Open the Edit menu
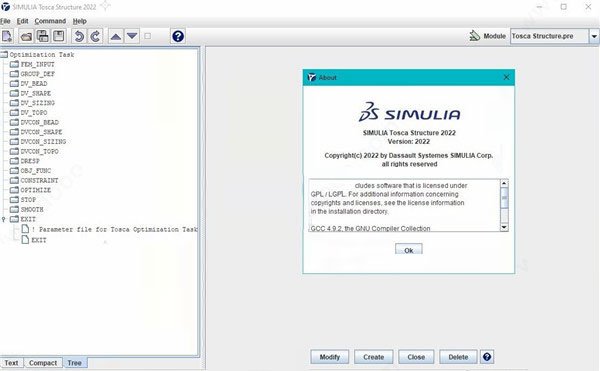The width and height of the screenshot is (600, 371). [x=23, y=21]
